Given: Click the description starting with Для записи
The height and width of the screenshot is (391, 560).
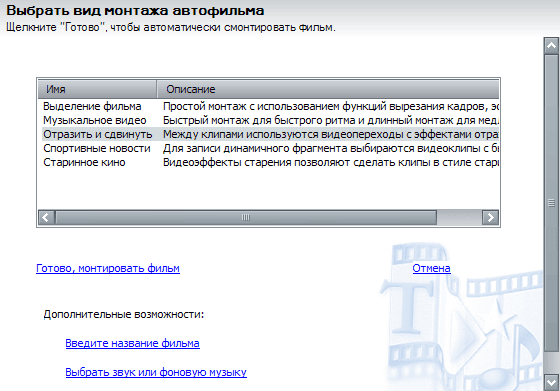Looking at the screenshot, I should (x=331, y=148).
